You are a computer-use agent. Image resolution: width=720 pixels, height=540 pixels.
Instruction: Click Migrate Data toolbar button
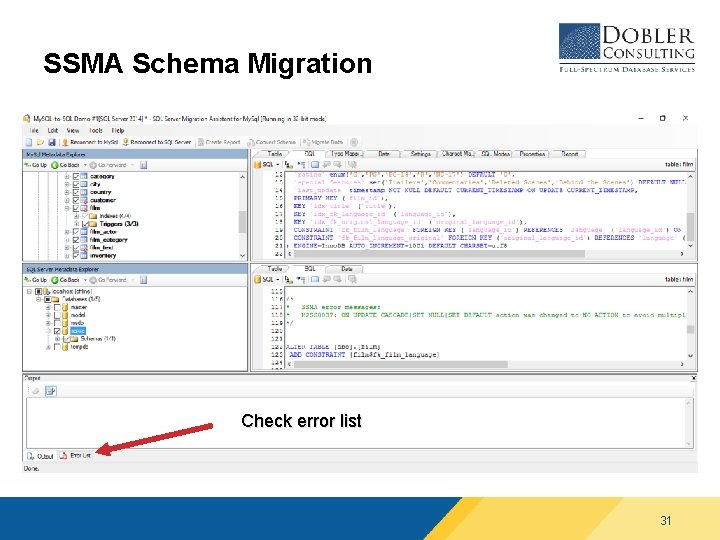pos(323,142)
